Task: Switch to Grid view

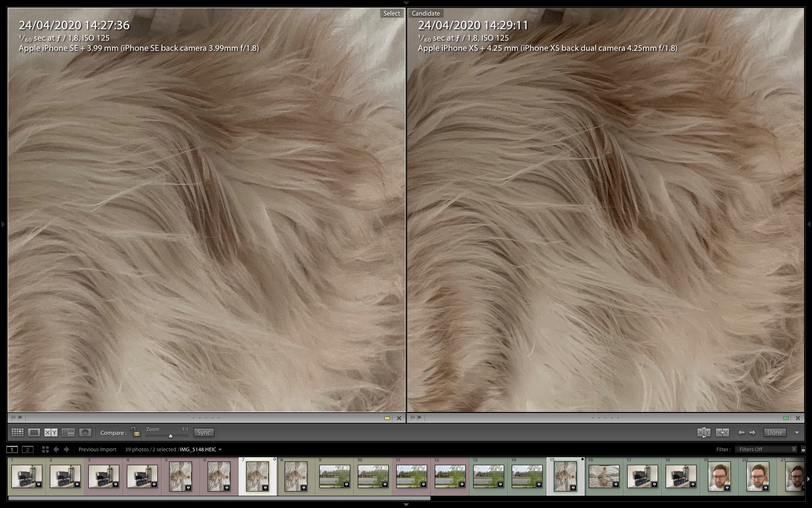Action: pyautogui.click(x=17, y=432)
